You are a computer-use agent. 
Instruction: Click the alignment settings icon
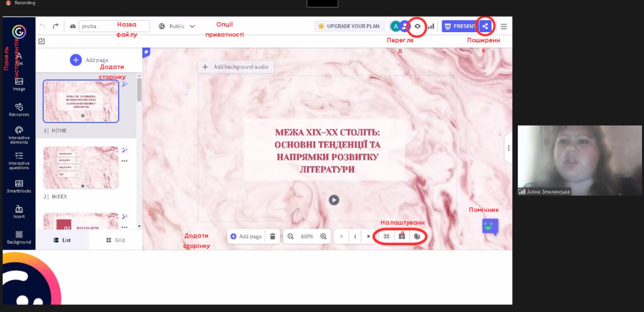401,236
